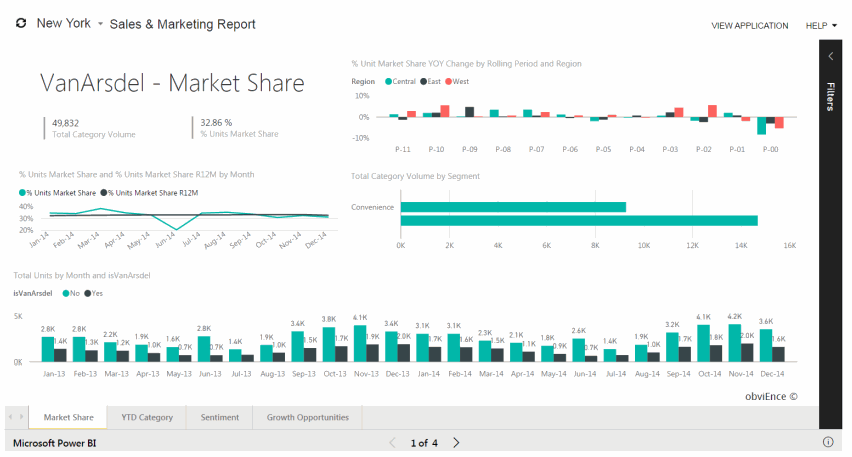Open the YTD Category tab
The width and height of the screenshot is (852, 457).
pyautogui.click(x=147, y=417)
